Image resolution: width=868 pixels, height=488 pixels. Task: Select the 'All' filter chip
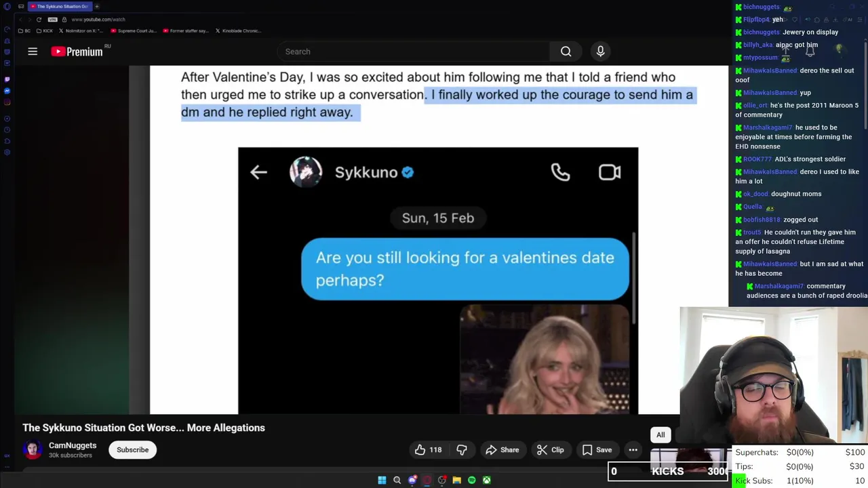[660, 434]
